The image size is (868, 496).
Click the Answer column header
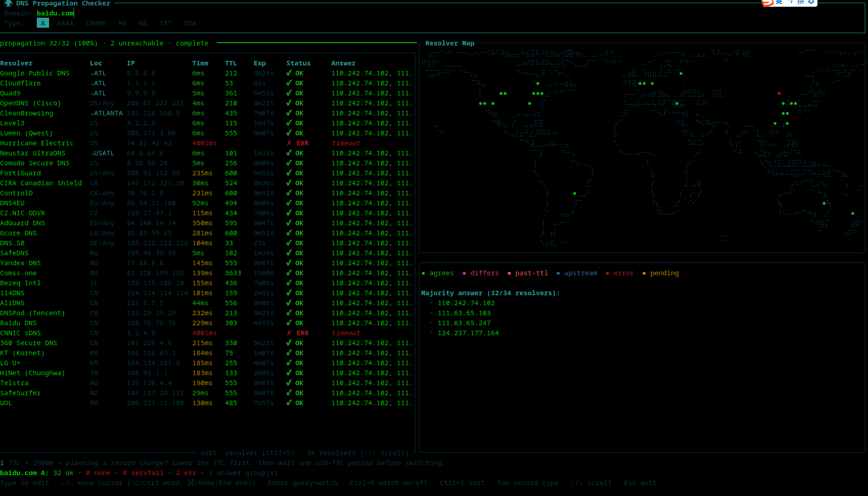tap(344, 63)
